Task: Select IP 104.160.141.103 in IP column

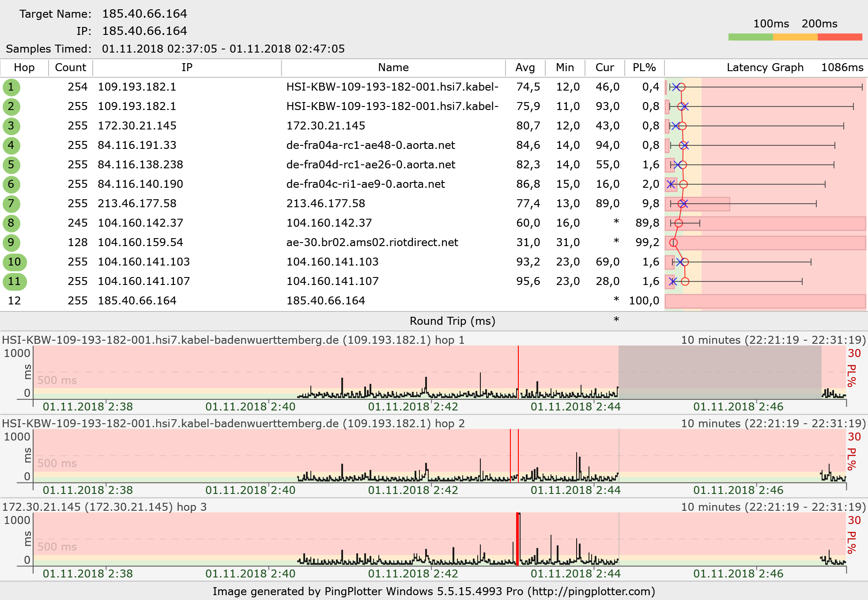Action: [144, 262]
